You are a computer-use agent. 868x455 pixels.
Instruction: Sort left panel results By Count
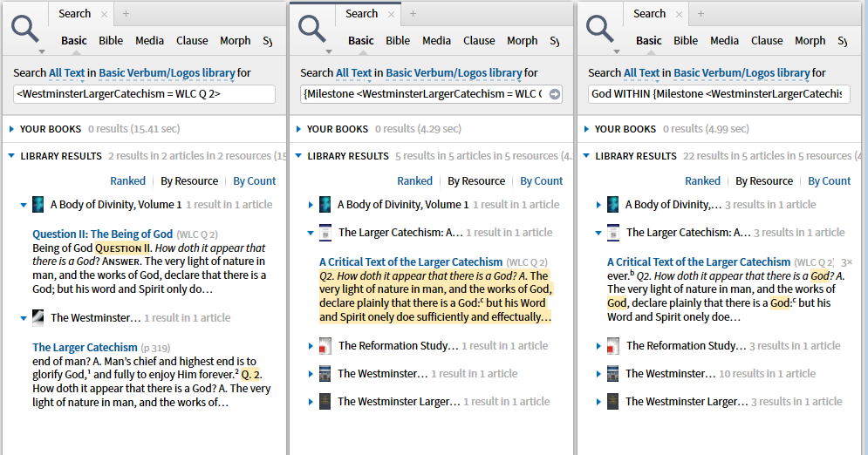click(x=254, y=181)
